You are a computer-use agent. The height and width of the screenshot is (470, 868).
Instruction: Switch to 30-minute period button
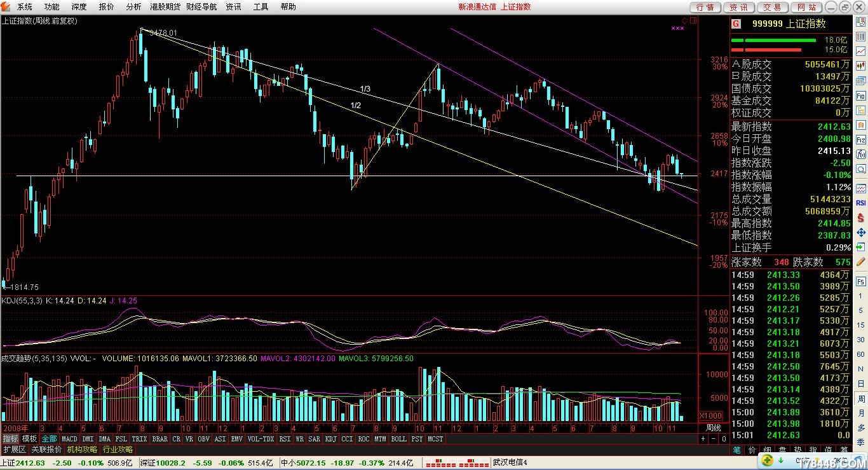click(860, 340)
